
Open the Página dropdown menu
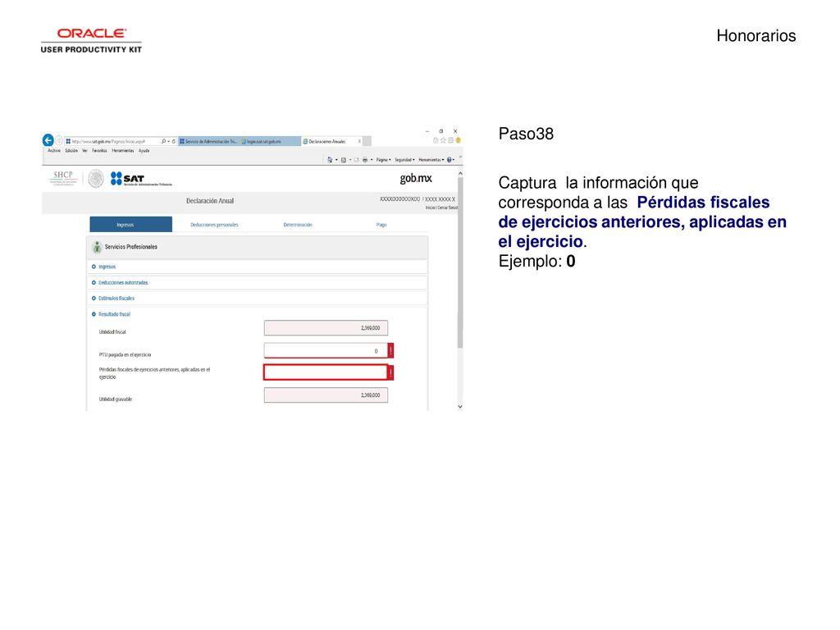point(384,160)
